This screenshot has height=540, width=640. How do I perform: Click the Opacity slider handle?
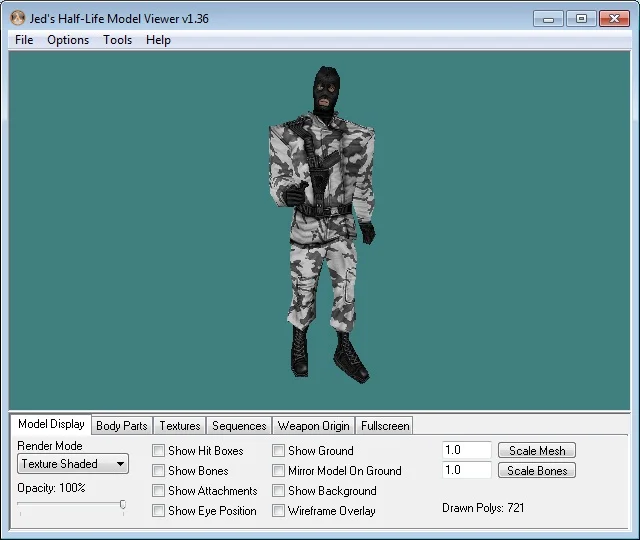[122, 505]
